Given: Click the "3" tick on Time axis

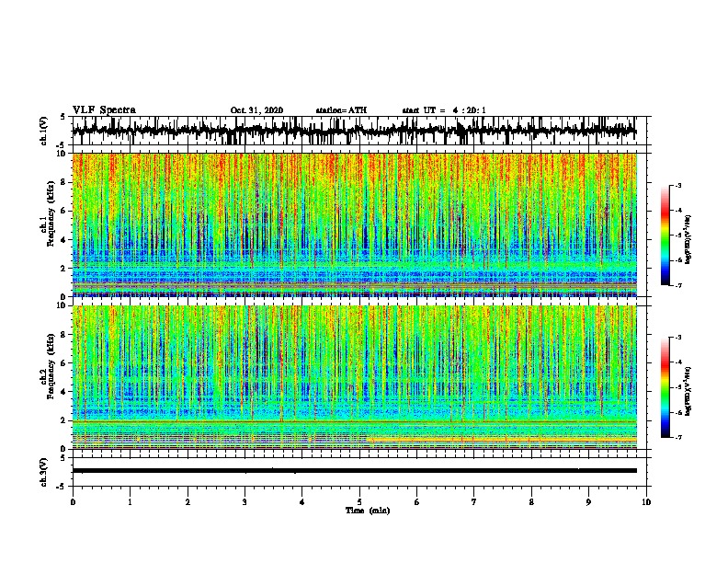Looking at the screenshot, I should (245, 502).
